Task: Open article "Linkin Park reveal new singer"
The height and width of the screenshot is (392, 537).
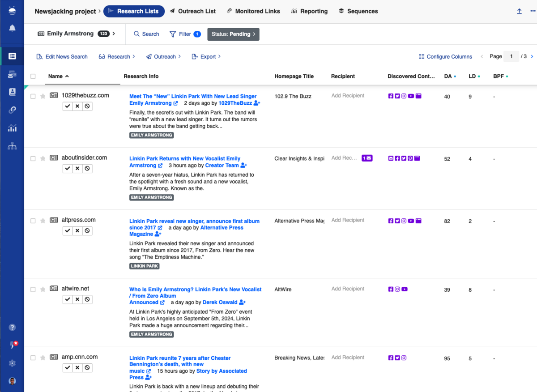Action: click(194, 221)
